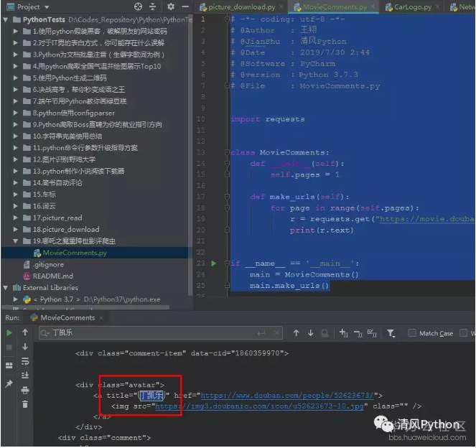
Task: Click the unselect occurrence icon
Action: tap(358, 334)
